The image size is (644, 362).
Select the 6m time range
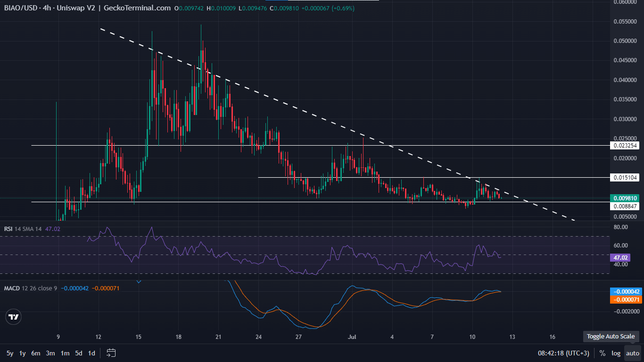[x=36, y=353]
